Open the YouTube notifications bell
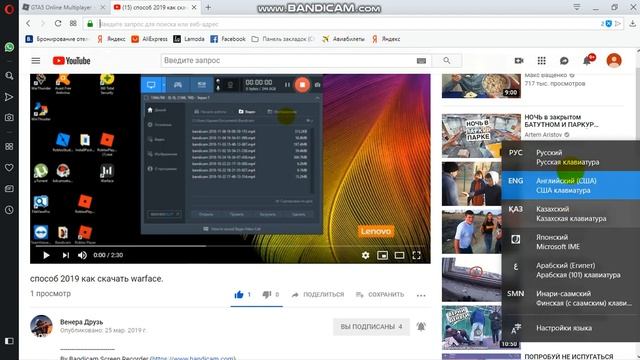The image size is (640, 360). pos(587,61)
